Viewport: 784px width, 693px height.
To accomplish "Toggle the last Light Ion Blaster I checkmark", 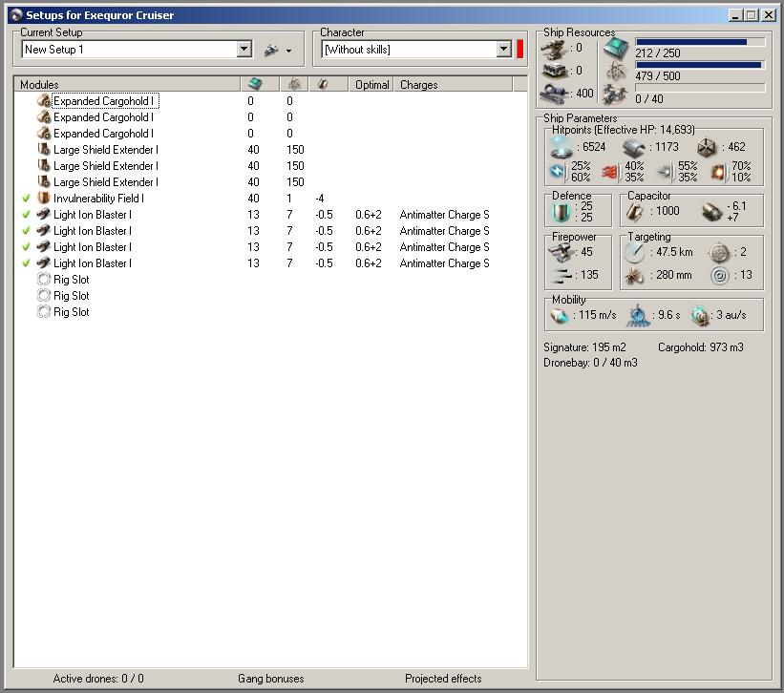I will click(x=26, y=263).
